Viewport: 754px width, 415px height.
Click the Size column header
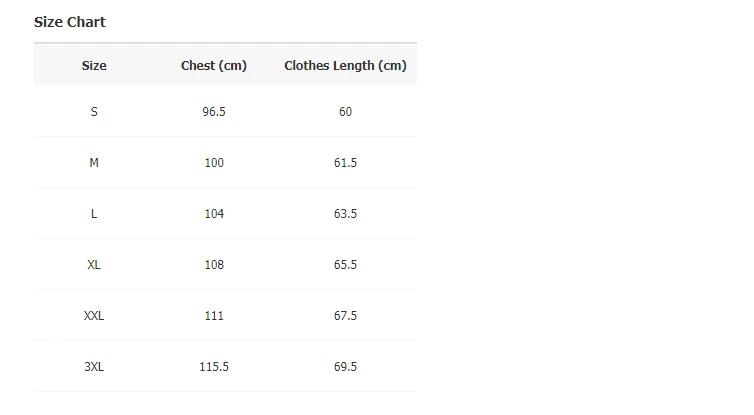[x=94, y=66]
